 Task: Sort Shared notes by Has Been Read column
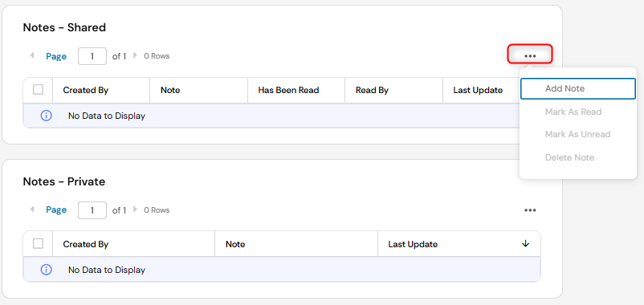(288, 91)
